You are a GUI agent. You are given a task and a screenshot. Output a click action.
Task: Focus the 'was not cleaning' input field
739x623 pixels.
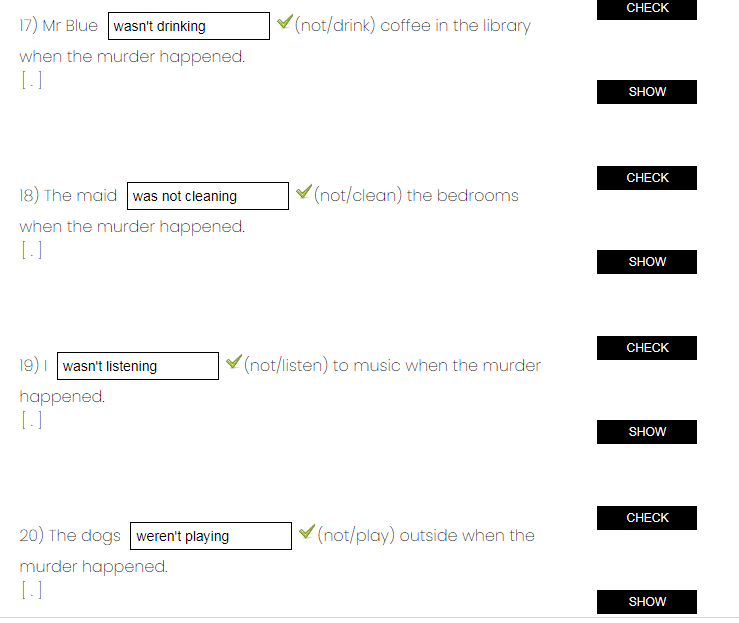coord(208,196)
